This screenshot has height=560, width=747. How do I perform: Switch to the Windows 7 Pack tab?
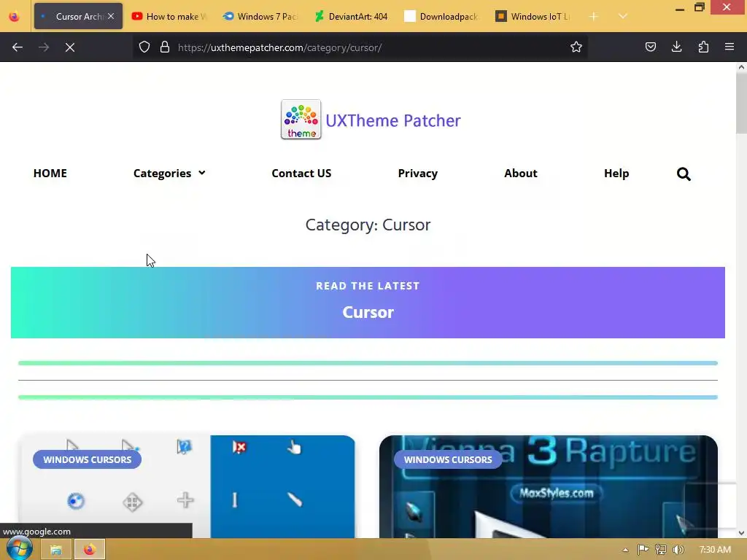(x=260, y=17)
